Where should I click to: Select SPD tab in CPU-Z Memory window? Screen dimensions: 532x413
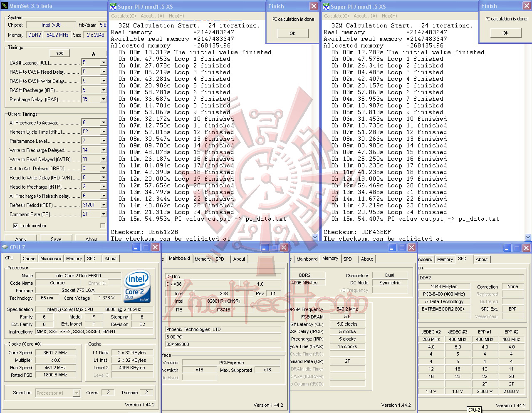(348, 259)
